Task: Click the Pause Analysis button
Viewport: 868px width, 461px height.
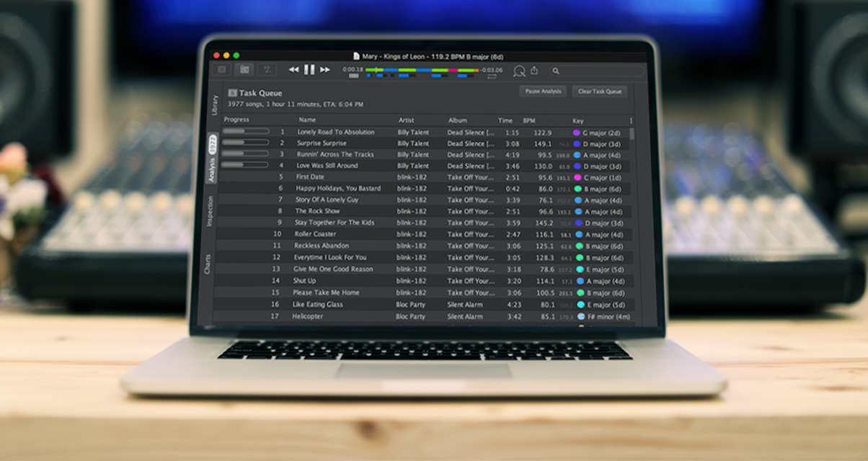Action: [x=543, y=91]
